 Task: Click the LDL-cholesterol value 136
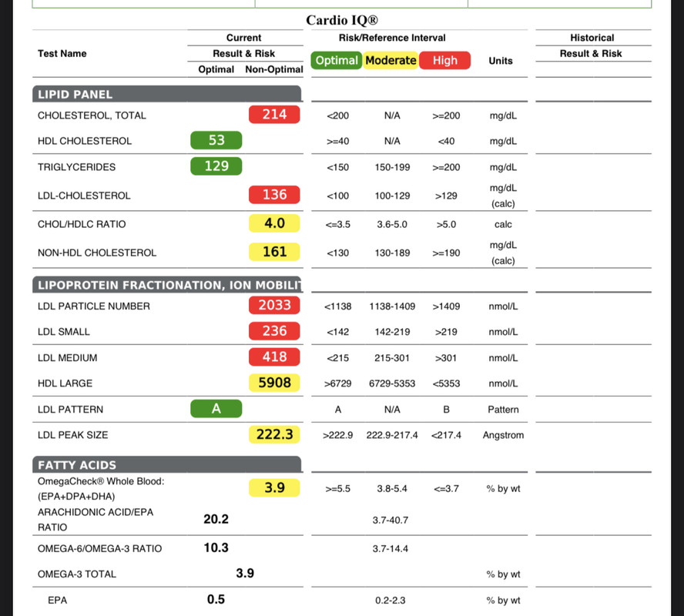tap(274, 195)
